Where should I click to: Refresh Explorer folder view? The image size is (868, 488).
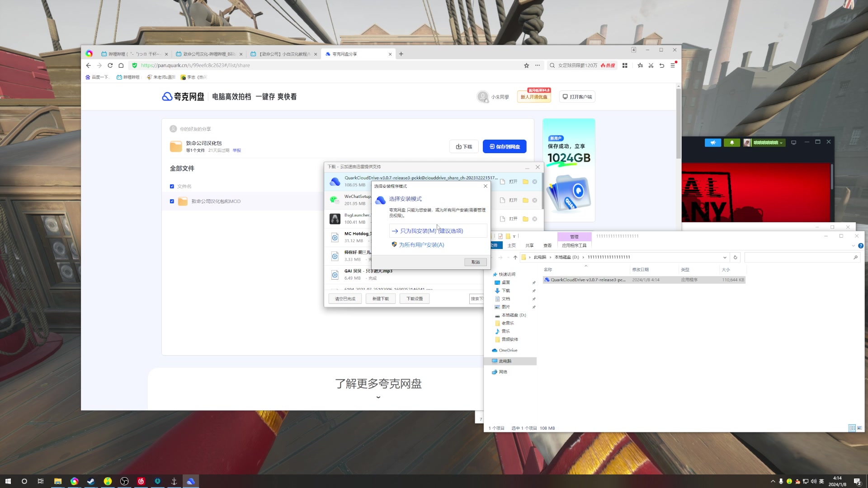click(736, 258)
